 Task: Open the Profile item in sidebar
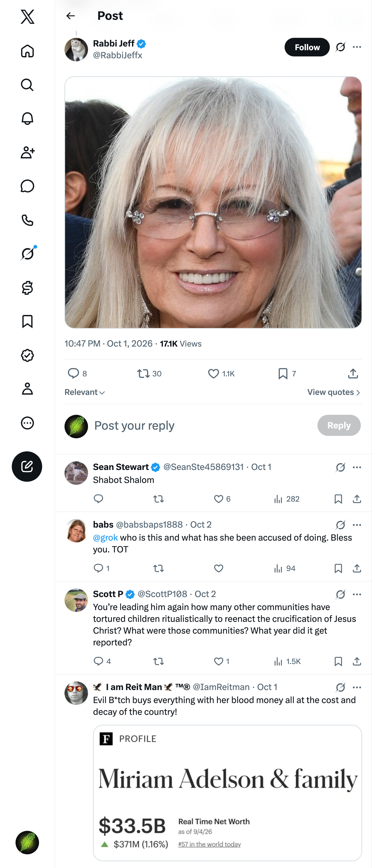(27, 389)
